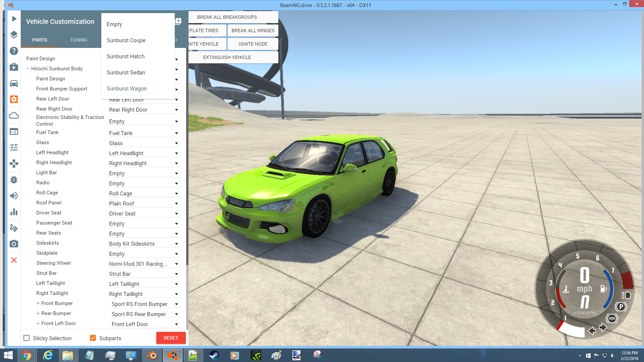
Task: Open Google Chrome from the taskbar
Action: (x=26, y=355)
